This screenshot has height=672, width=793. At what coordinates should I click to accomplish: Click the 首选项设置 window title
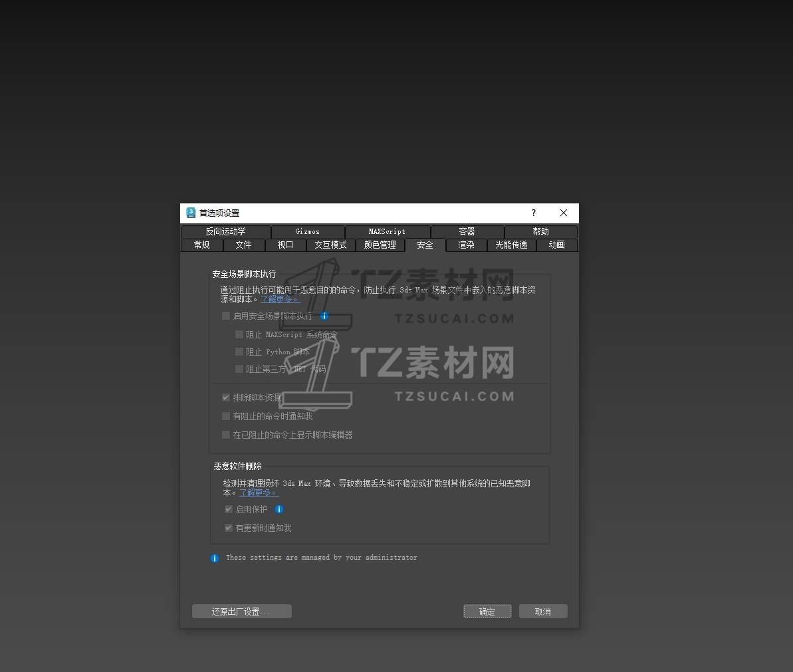[x=219, y=213]
